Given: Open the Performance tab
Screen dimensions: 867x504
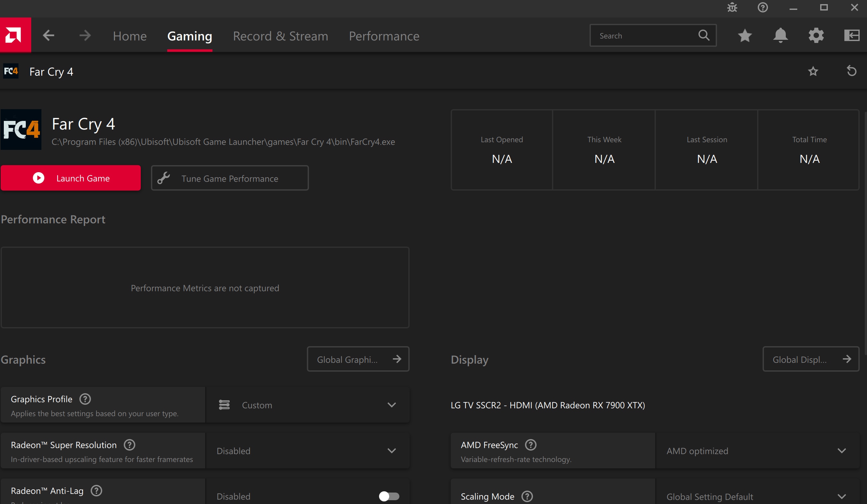Looking at the screenshot, I should coord(384,36).
